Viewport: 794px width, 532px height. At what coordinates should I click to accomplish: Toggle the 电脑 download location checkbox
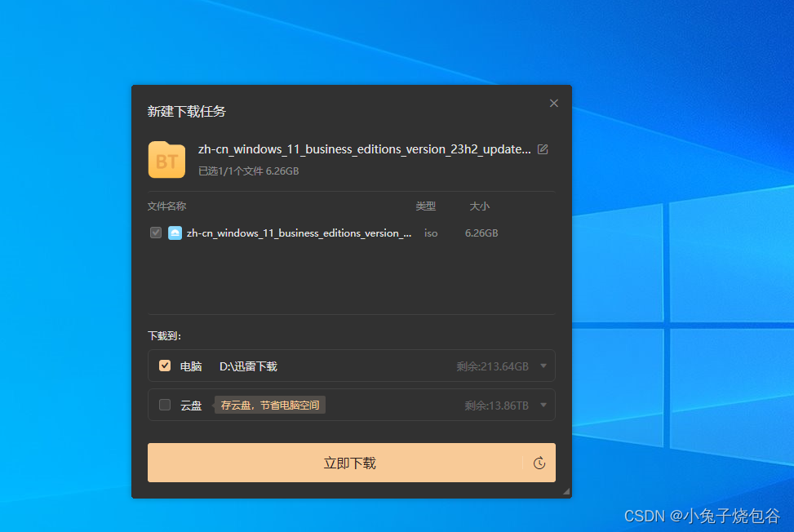[165, 366]
